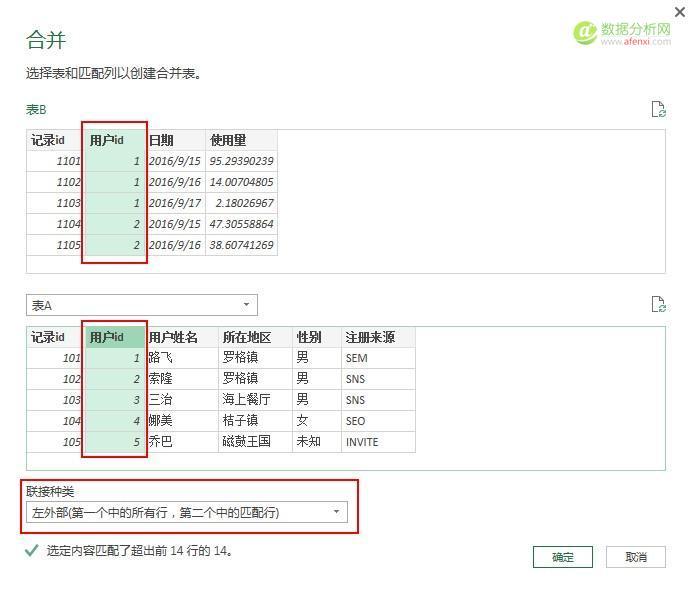Viewport: 692px width, 589px height.
Task: Click the 确定 button
Action: pyautogui.click(x=563, y=557)
